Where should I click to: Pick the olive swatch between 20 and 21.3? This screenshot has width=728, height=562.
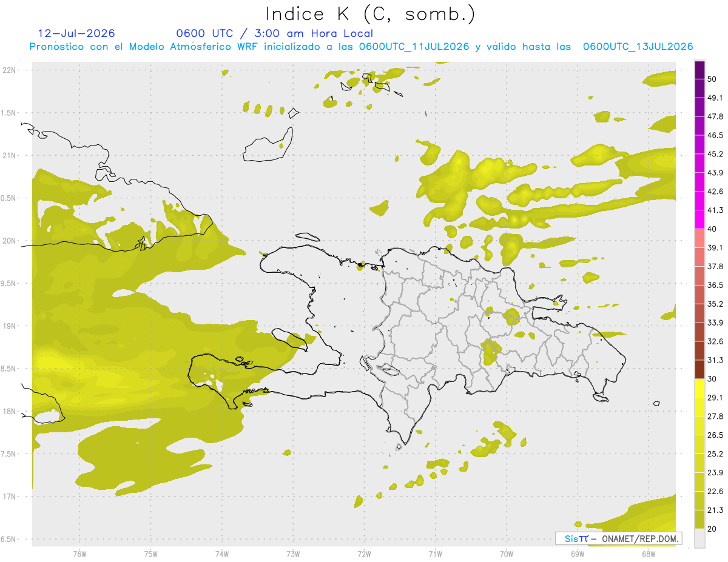(699, 520)
